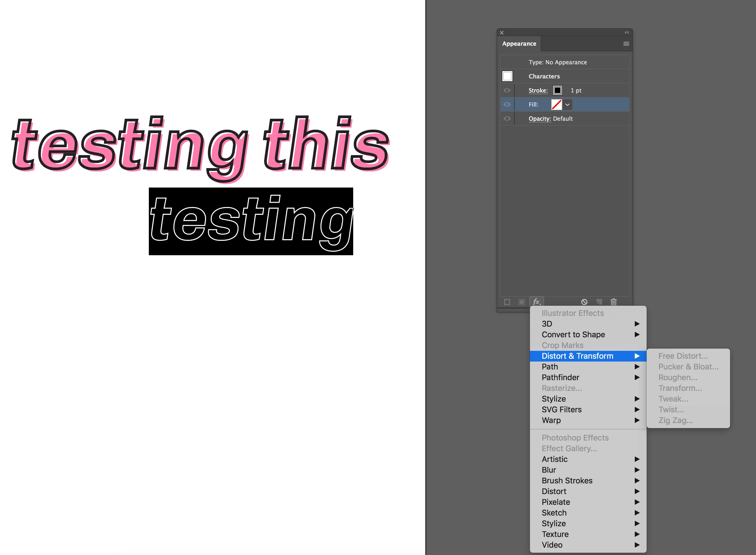
Task: Click the black Stroke color swatch
Action: [x=557, y=90]
